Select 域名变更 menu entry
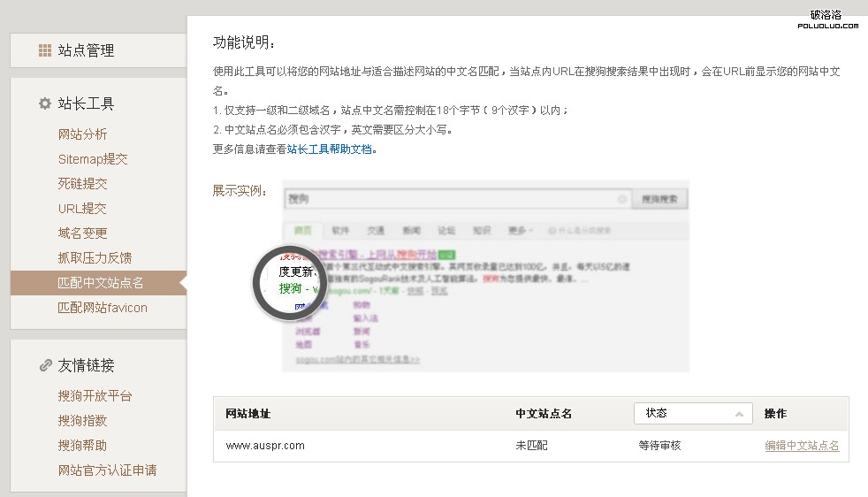 tap(82, 233)
